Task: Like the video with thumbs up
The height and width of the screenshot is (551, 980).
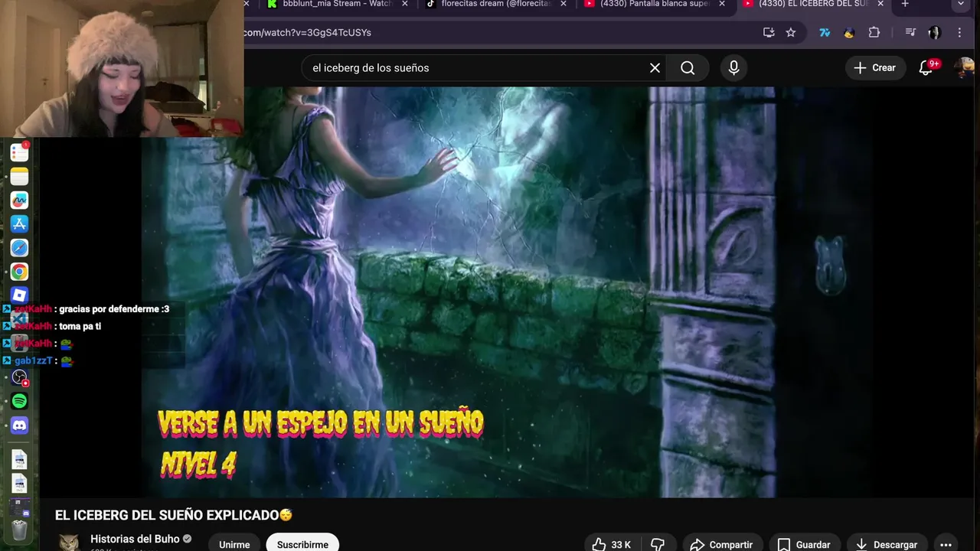Action: (x=610, y=544)
